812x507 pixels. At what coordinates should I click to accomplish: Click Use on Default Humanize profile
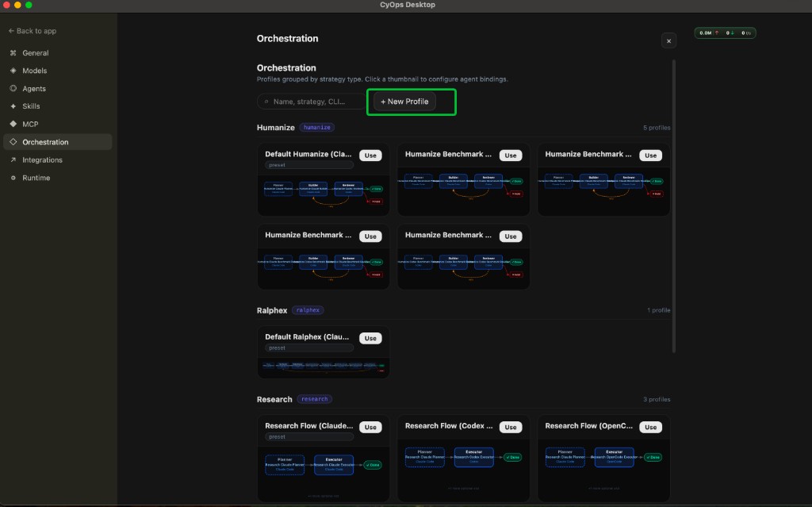pyautogui.click(x=370, y=156)
